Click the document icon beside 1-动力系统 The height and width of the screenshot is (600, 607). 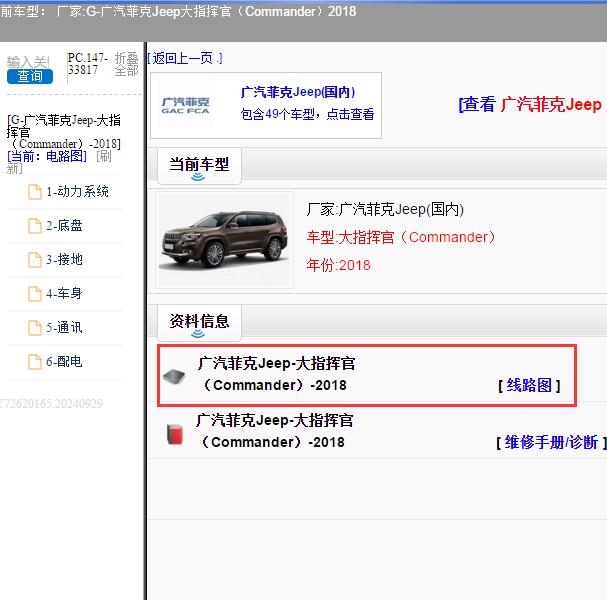pos(35,192)
